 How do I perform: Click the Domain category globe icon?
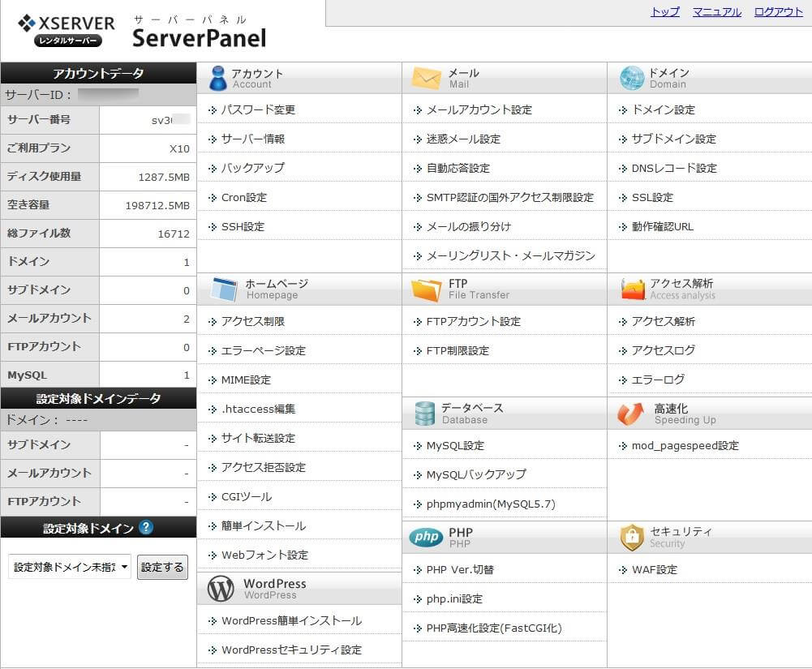[632, 78]
